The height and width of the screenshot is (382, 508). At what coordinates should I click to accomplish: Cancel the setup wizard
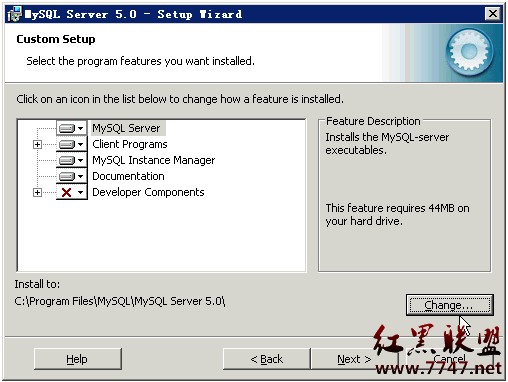449,359
